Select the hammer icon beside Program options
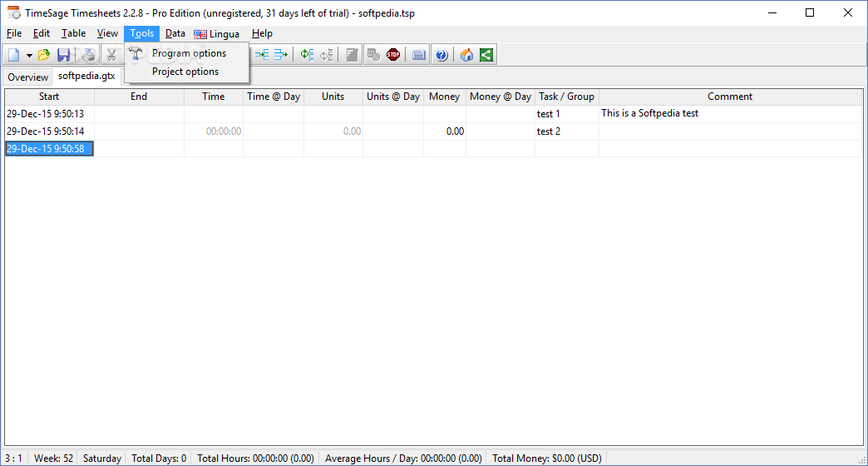This screenshot has height=466, width=868. pyautogui.click(x=136, y=53)
